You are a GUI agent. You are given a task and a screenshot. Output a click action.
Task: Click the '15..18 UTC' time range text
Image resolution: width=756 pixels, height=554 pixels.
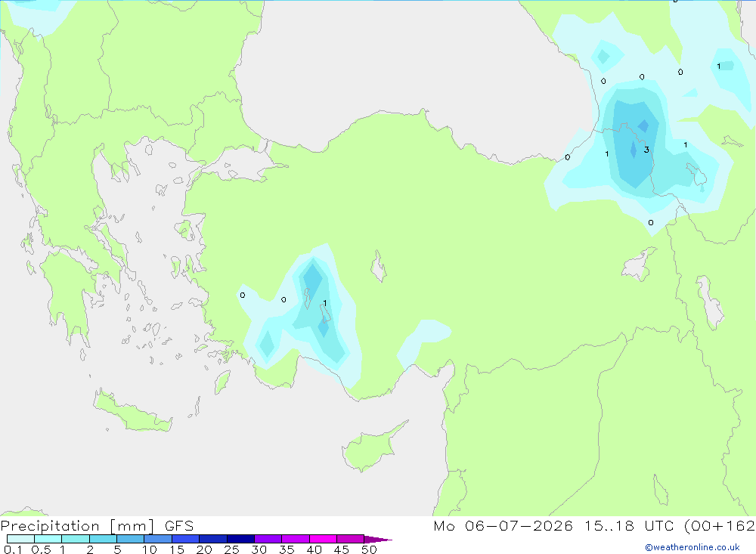tap(629, 526)
